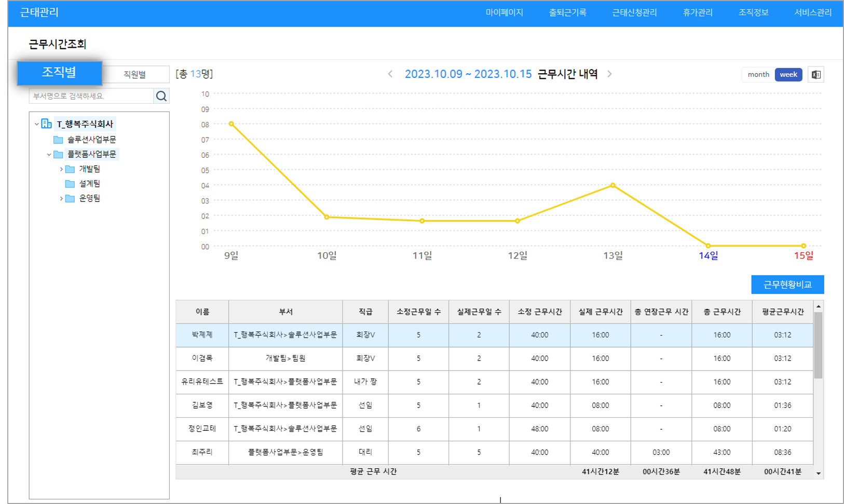The width and height of the screenshot is (844, 504).
Task: Collapse the 플랫폼사업부문 tree node
Action: (49, 155)
